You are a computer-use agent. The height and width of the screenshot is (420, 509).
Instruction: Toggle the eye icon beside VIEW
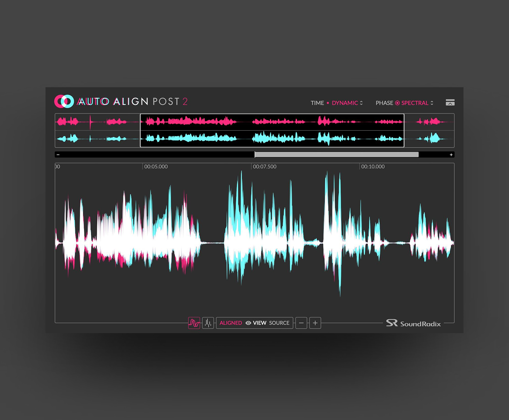pyautogui.click(x=248, y=323)
